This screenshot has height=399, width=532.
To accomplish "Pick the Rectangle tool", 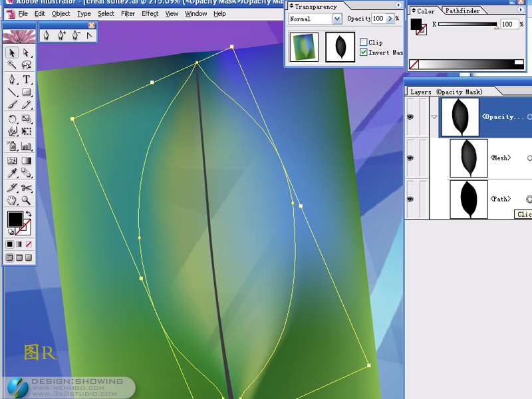I will tap(27, 92).
